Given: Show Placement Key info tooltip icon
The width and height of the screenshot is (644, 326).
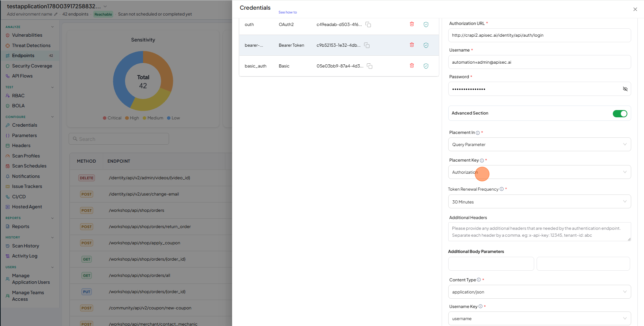Looking at the screenshot, I should pyautogui.click(x=482, y=161).
